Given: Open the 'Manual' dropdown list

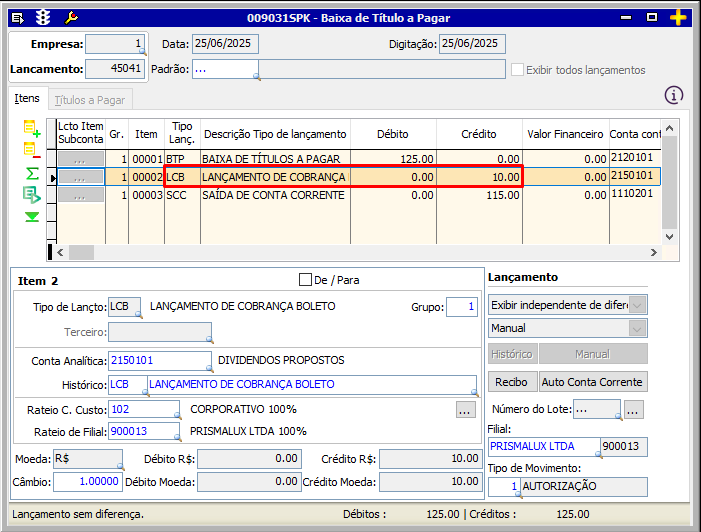Looking at the screenshot, I should (636, 328).
